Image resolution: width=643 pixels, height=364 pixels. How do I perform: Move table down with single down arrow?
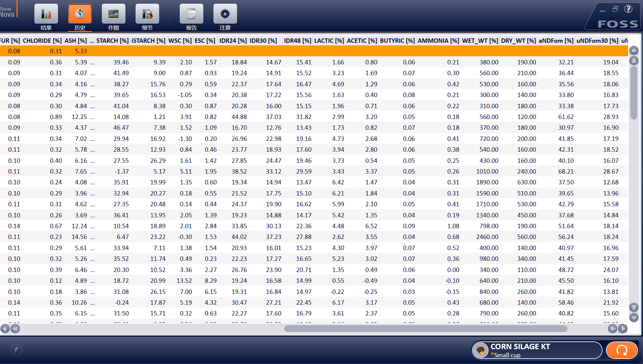click(x=634, y=317)
